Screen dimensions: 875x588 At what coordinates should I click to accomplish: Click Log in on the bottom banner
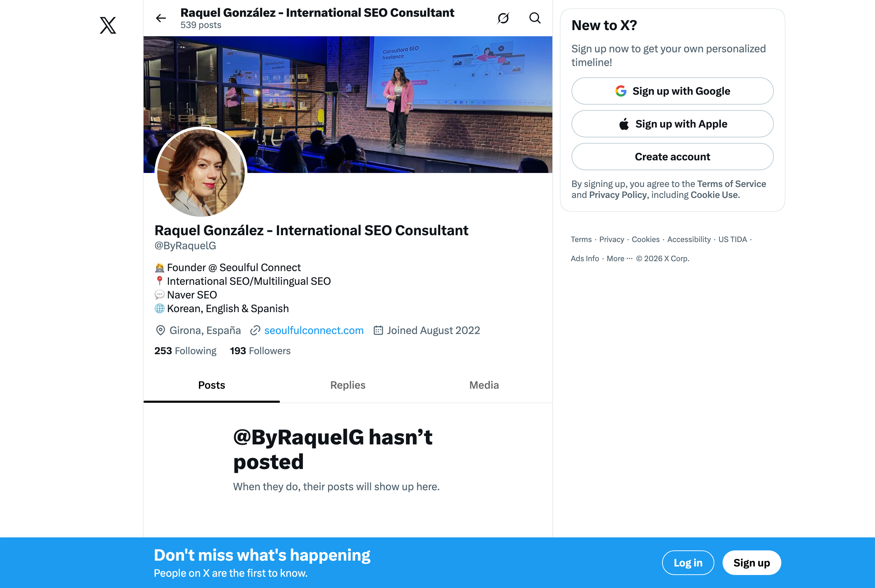[x=688, y=562]
